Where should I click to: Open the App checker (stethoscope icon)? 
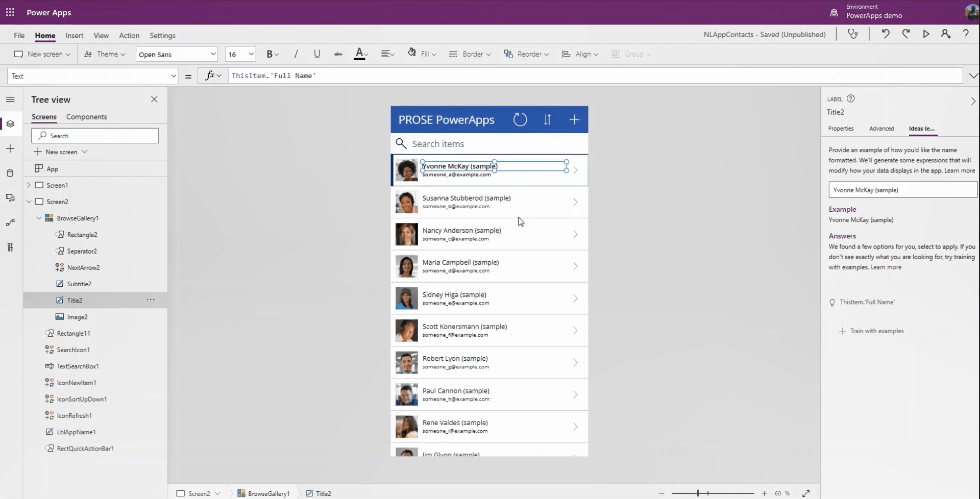pos(853,34)
